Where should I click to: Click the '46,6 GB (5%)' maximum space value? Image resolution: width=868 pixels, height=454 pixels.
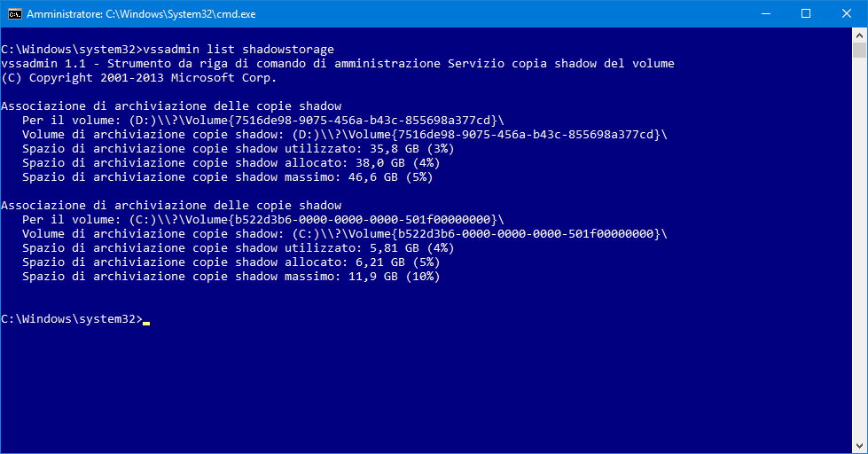coord(390,177)
